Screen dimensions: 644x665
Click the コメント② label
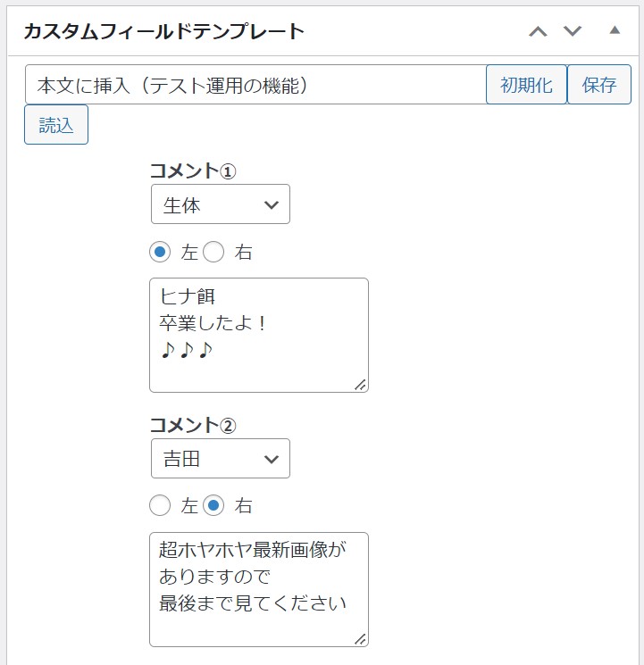(x=193, y=426)
